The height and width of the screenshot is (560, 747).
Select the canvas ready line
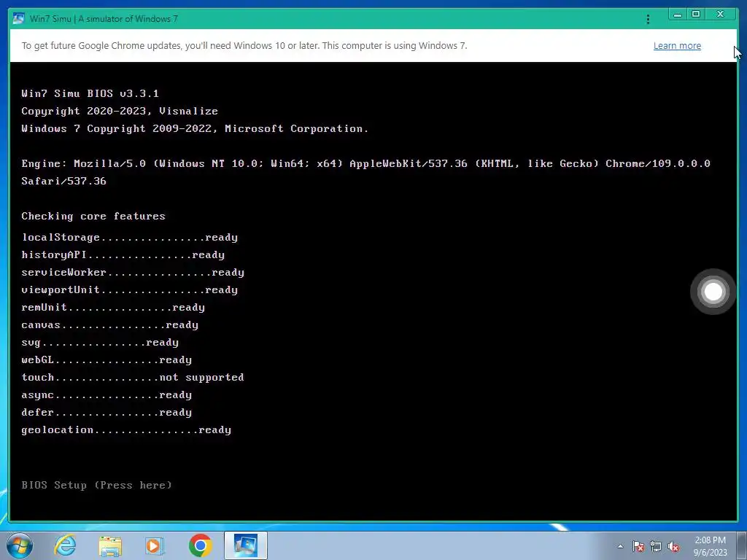pos(109,324)
